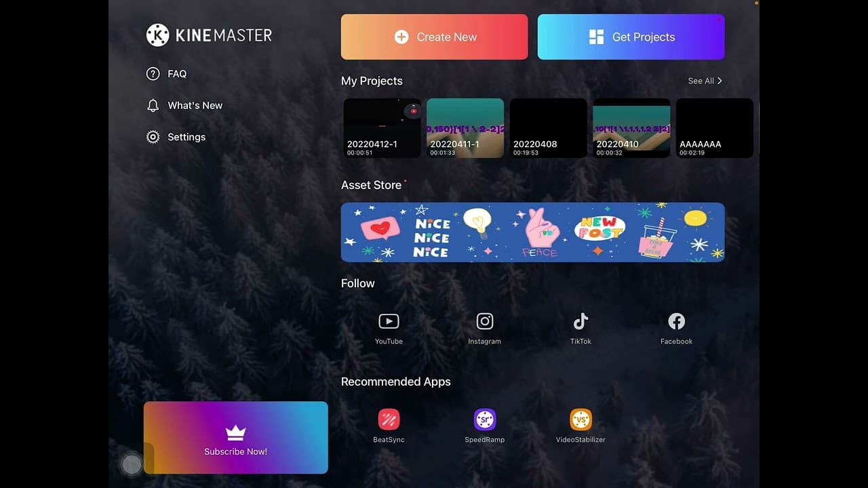This screenshot has height=488, width=868.
Task: Launch the VideoStabilizer app icon
Action: [580, 420]
